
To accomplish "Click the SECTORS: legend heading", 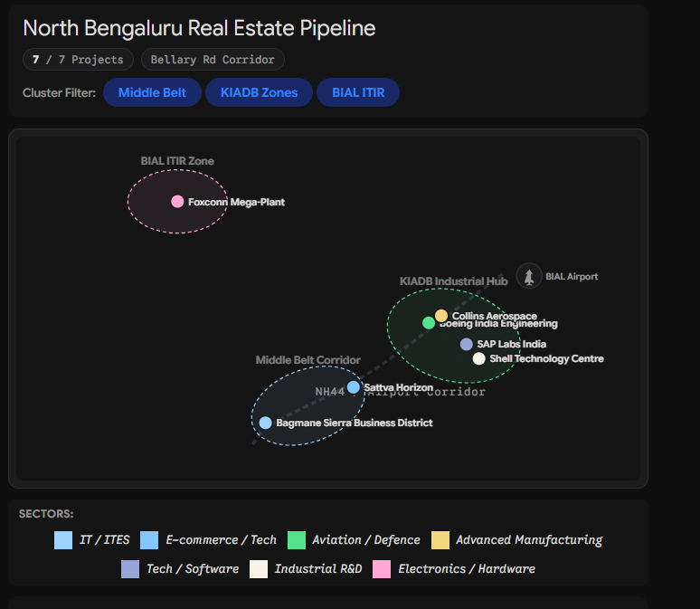I will tap(46, 514).
